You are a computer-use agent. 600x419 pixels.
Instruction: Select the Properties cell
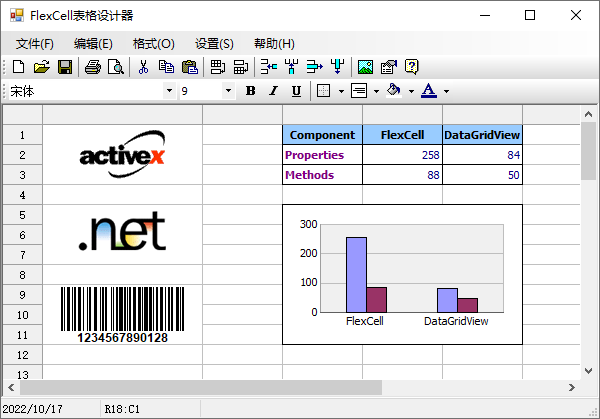323,155
